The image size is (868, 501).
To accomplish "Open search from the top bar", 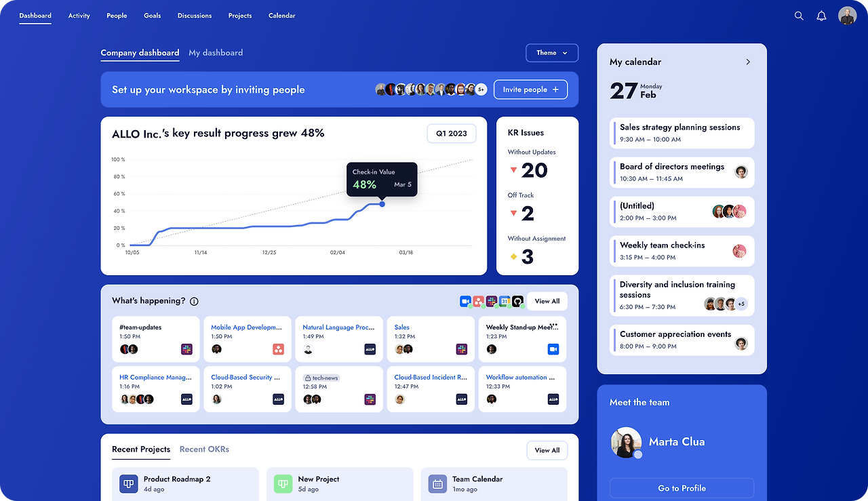I will pyautogui.click(x=798, y=15).
